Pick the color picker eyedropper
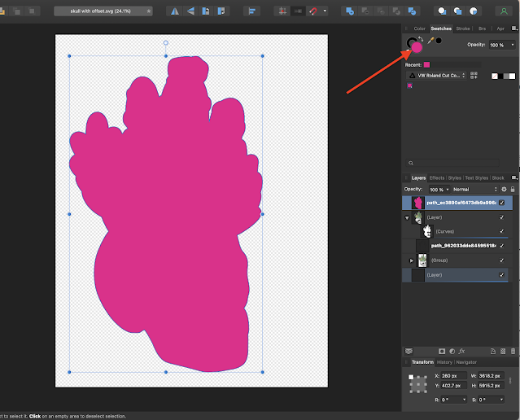Viewport: 520px width, 420px height. (430, 41)
